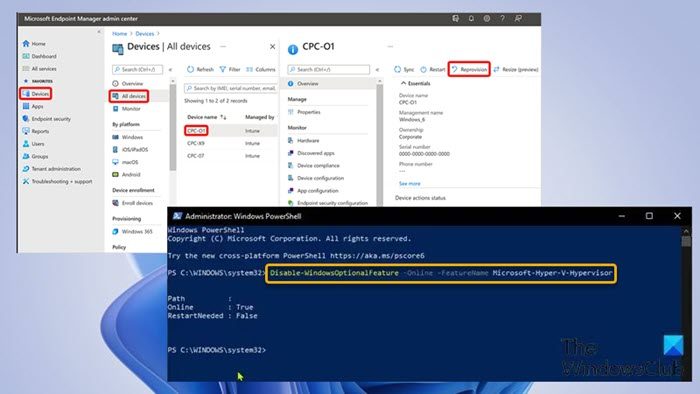This screenshot has width=700, height=394.
Task: Click See more under Essentials
Action: click(409, 183)
